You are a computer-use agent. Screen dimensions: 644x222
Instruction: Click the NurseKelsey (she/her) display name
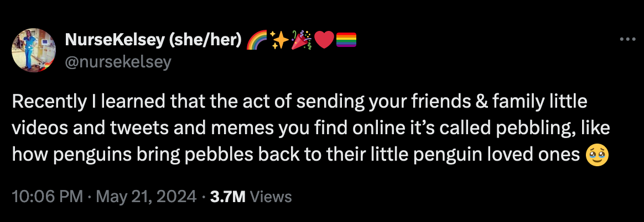tap(153, 40)
